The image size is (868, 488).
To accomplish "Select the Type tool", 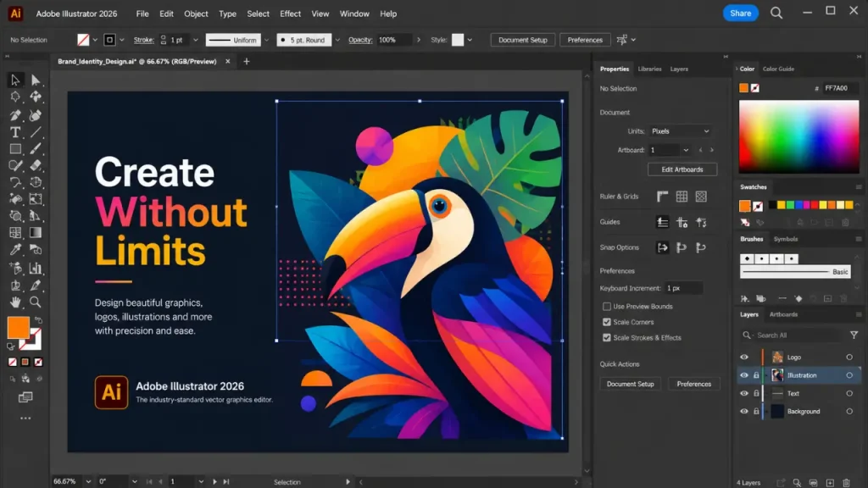I will tap(15, 132).
